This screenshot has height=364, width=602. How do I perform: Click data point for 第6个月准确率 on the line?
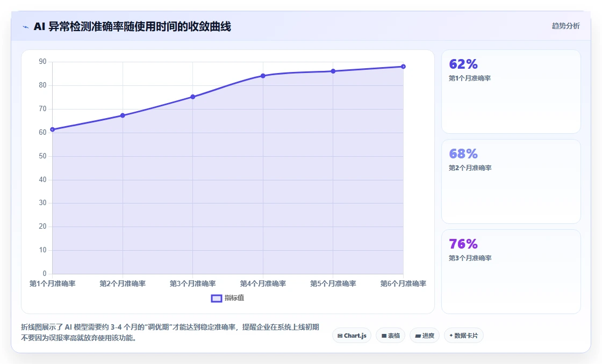pyautogui.click(x=403, y=67)
